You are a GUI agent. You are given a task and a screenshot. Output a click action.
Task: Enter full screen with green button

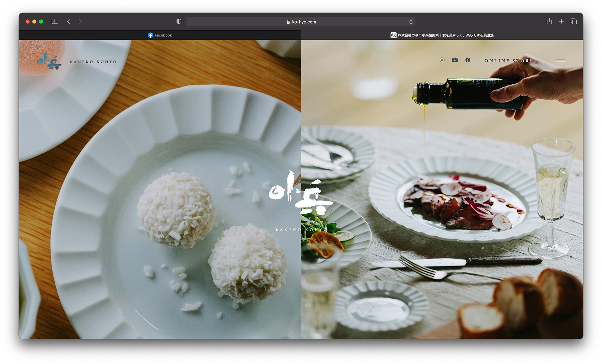(41, 21)
